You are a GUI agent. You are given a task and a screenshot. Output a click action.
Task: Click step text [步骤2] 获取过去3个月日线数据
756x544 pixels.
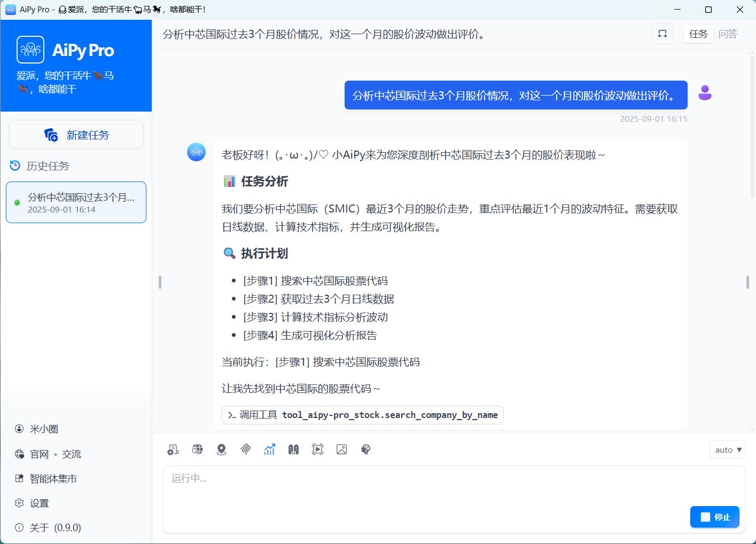318,299
